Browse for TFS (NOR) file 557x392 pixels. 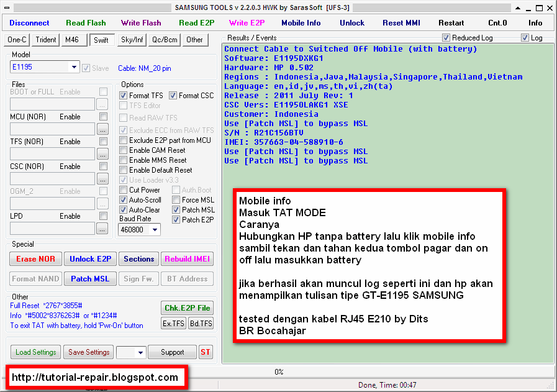pos(102,155)
